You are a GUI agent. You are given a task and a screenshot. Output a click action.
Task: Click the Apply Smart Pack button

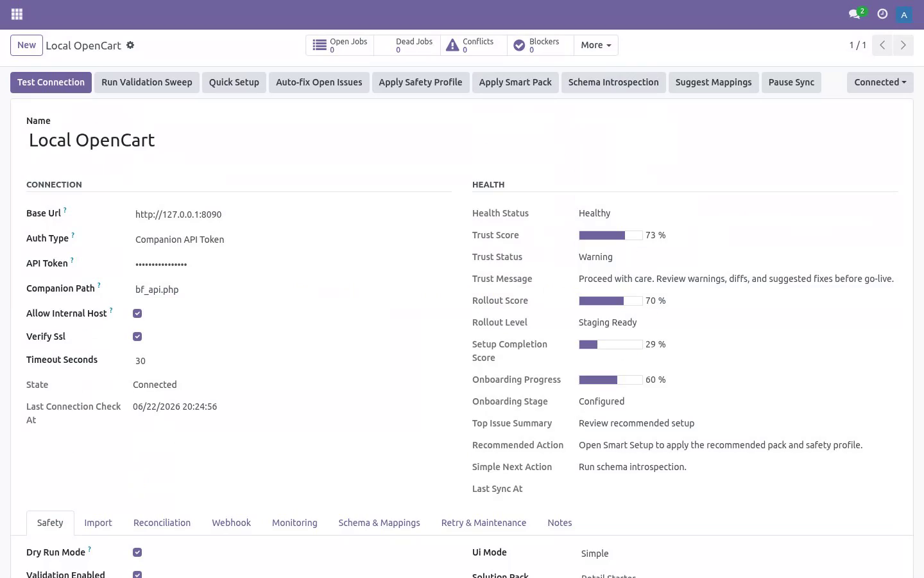click(x=515, y=82)
